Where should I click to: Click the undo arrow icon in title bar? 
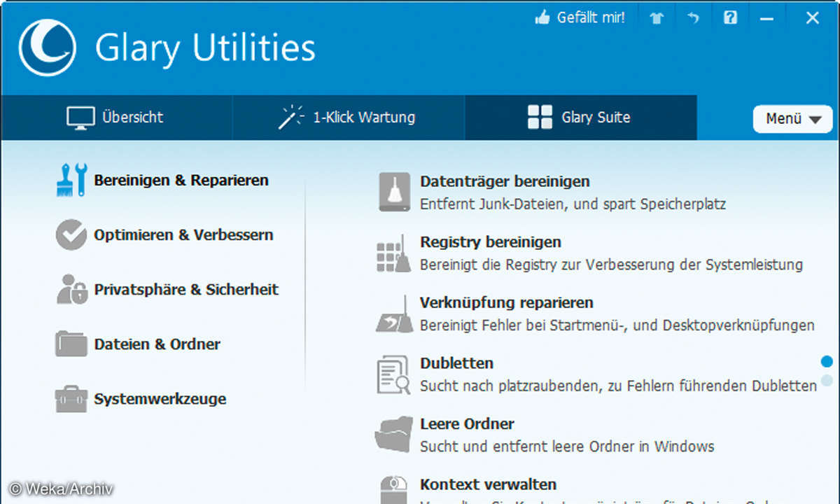click(x=693, y=19)
